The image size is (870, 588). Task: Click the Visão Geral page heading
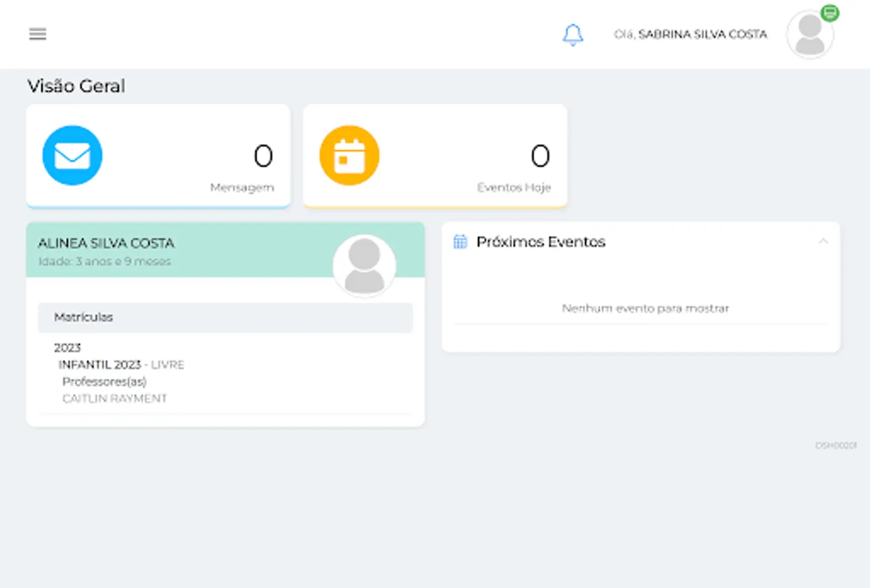tap(76, 86)
